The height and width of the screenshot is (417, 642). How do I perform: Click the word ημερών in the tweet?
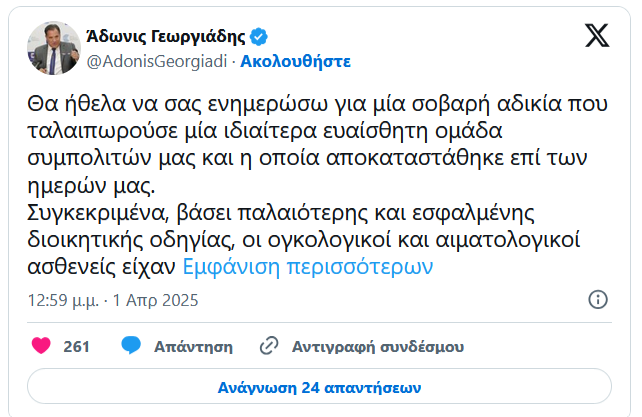click(x=63, y=187)
